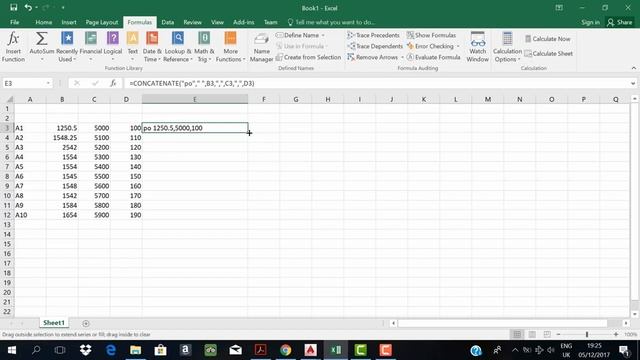Click Trace Precedents
The width and height of the screenshot is (640, 360).
click(x=373, y=36)
